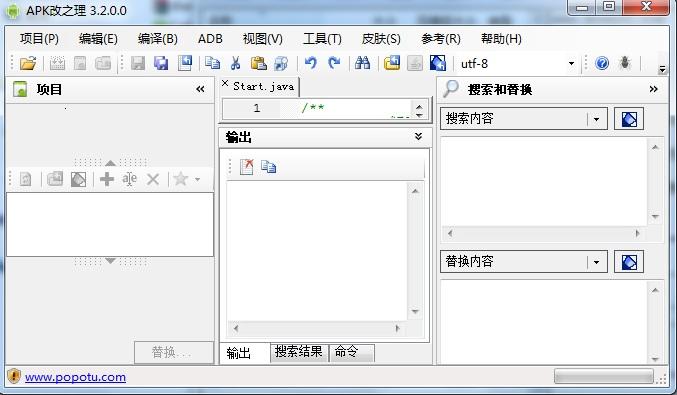Redo the last edit

[334, 63]
